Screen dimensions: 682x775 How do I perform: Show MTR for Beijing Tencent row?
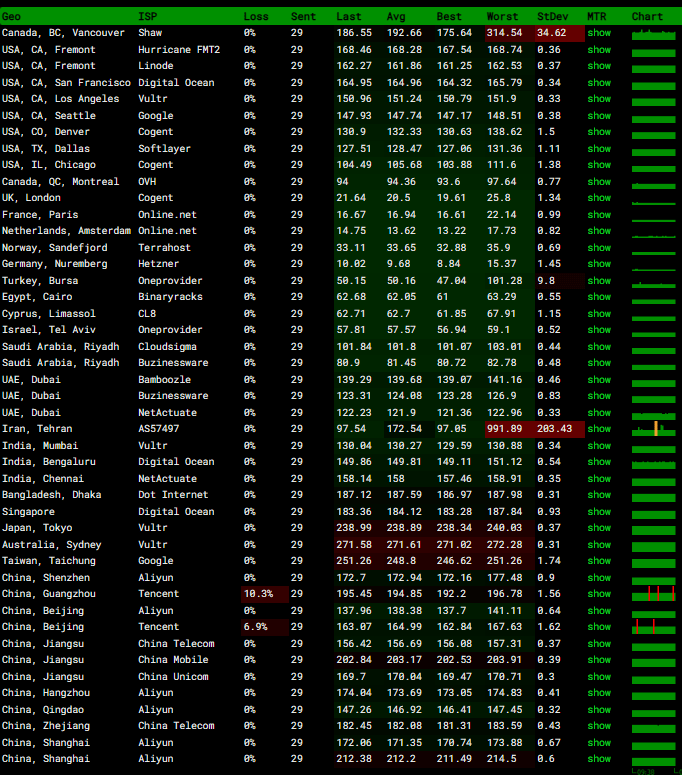(x=599, y=627)
